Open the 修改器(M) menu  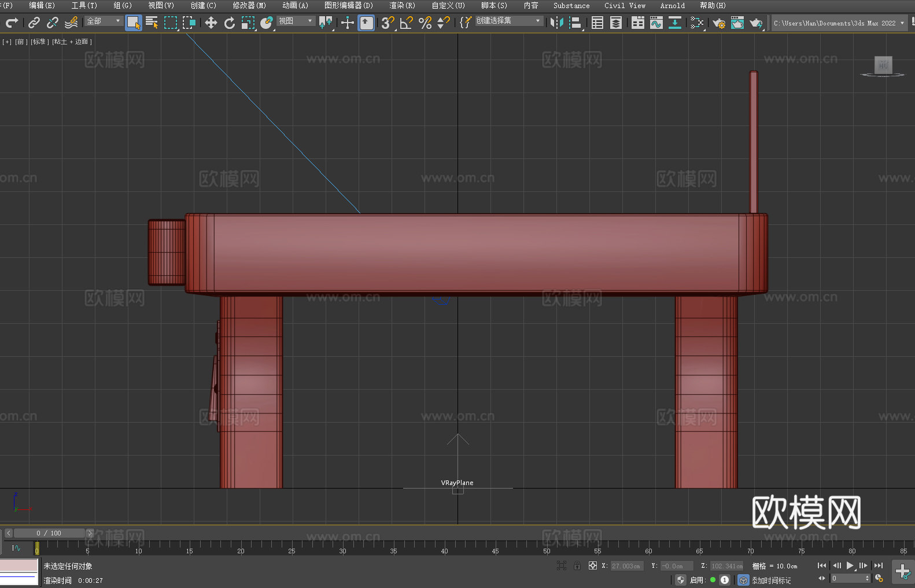[x=249, y=5]
